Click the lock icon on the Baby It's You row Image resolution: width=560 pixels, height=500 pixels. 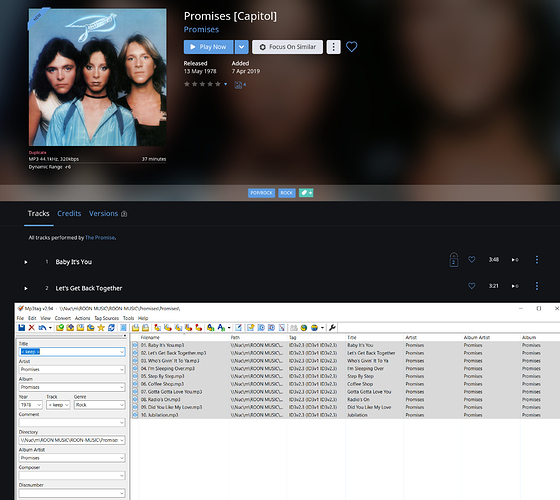(454, 260)
